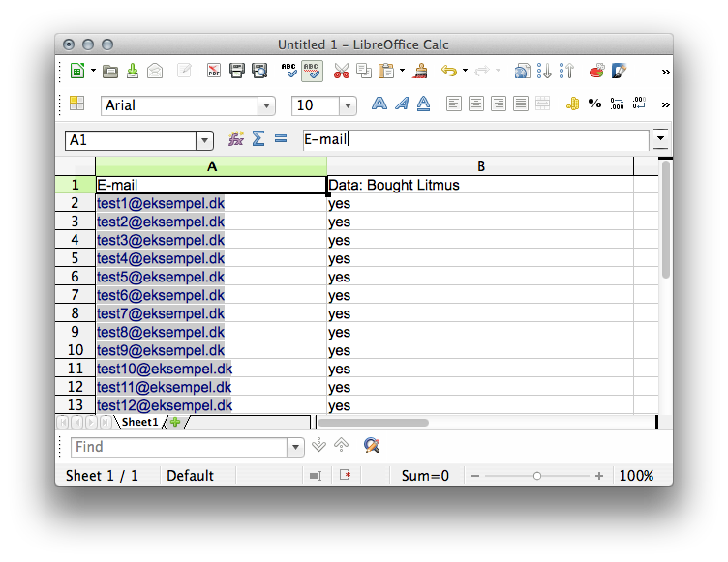Image resolution: width=728 pixels, height=562 pixels.
Task: Sort data ascending
Action: pos(544,71)
